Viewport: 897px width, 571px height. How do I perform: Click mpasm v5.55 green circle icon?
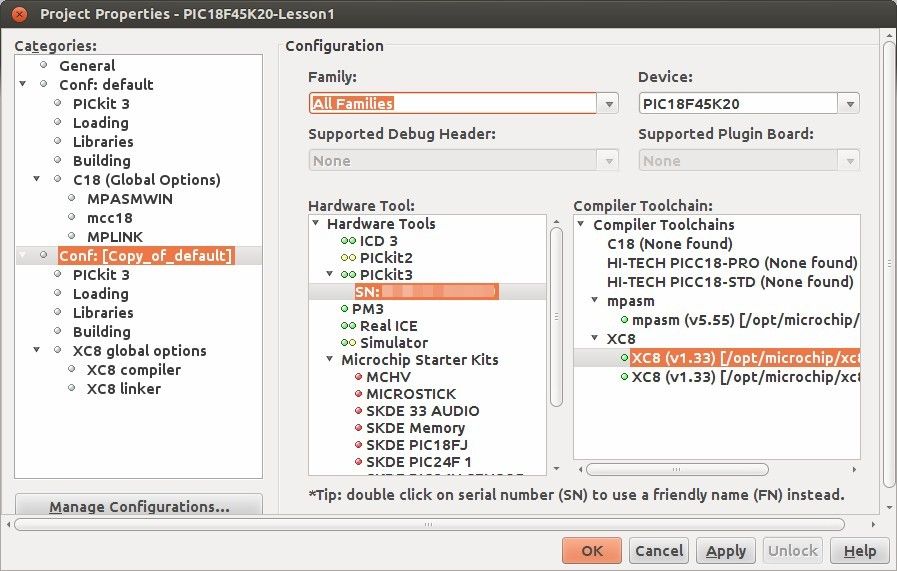625,320
